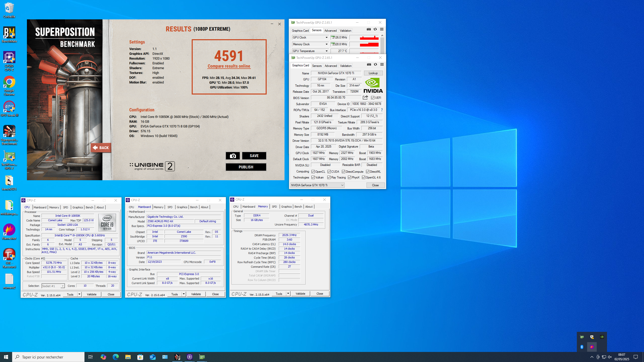
Task: Open Tools dropdown arrow in CPU-Z Mainboard window
Action: coord(184,294)
